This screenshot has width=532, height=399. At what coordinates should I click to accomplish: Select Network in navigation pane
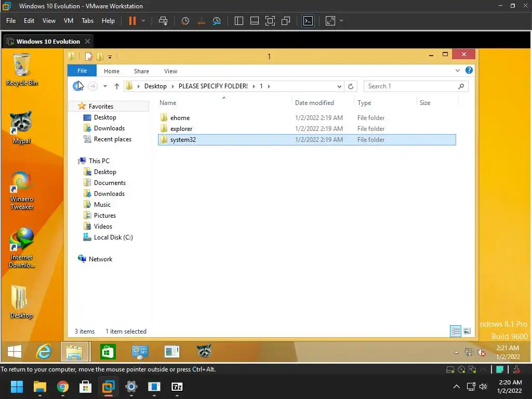coord(100,259)
